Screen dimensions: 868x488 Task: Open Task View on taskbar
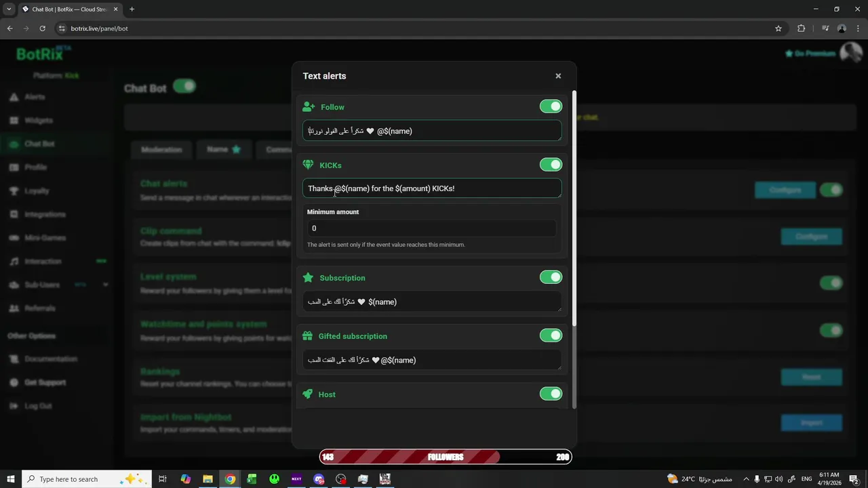coord(163,479)
